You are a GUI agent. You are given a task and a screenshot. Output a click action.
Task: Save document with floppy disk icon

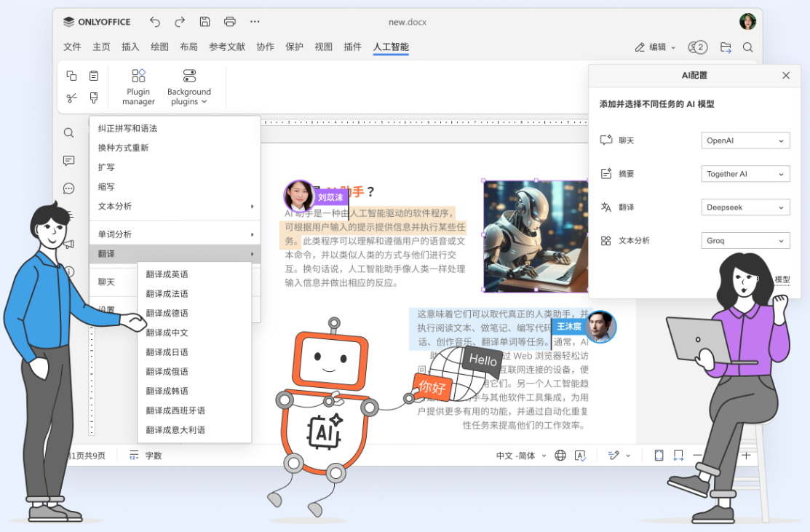point(205,22)
